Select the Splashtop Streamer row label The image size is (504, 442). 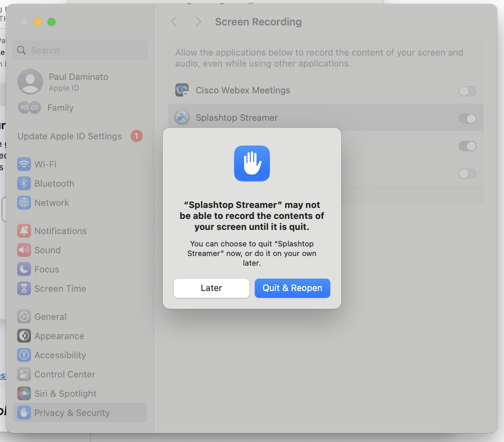(237, 118)
